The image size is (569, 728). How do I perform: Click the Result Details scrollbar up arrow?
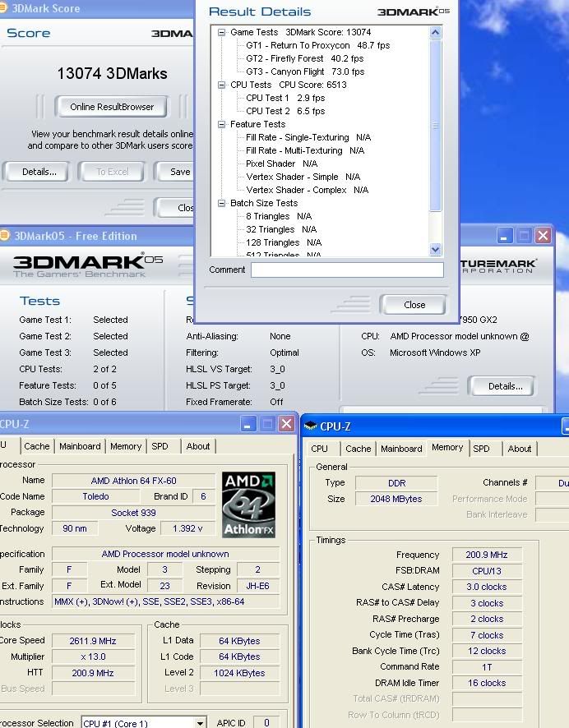[x=435, y=33]
